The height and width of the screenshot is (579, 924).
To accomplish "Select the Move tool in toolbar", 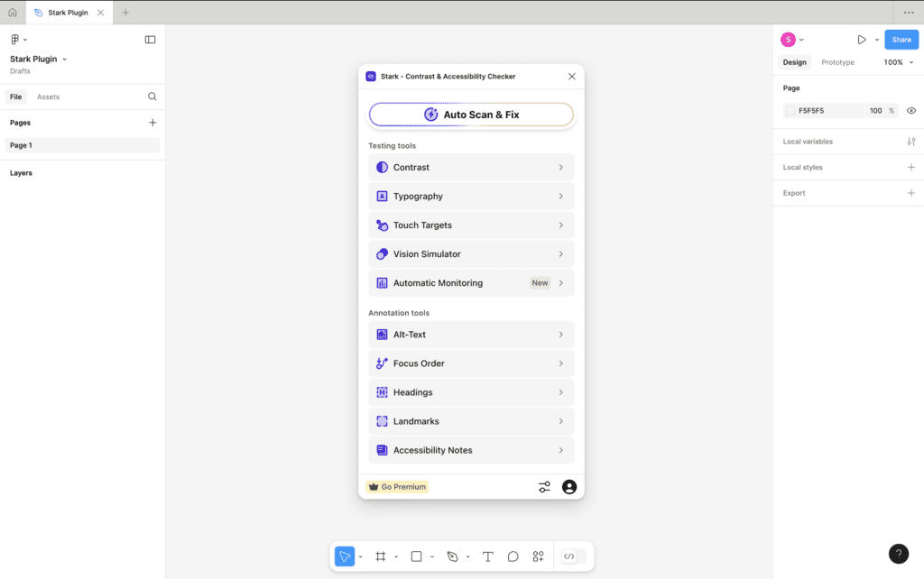I will point(345,556).
